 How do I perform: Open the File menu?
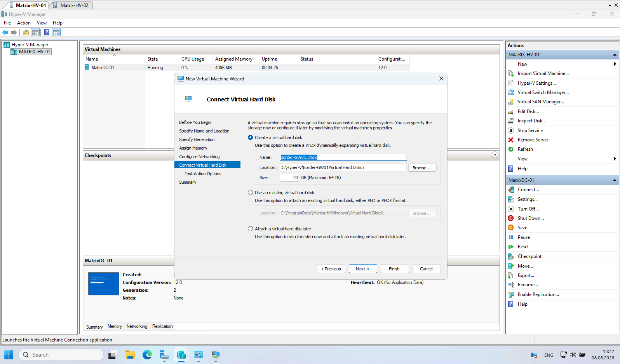(x=7, y=23)
